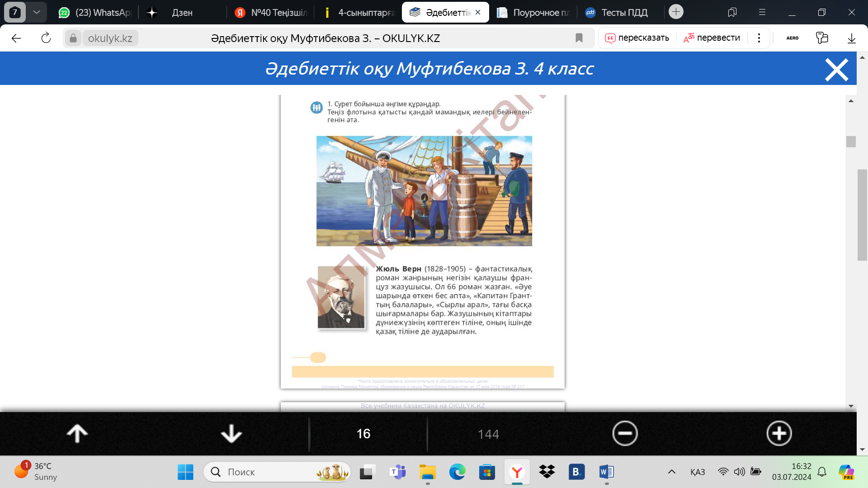
Task: Click the zoom out minus icon
Action: point(625,433)
